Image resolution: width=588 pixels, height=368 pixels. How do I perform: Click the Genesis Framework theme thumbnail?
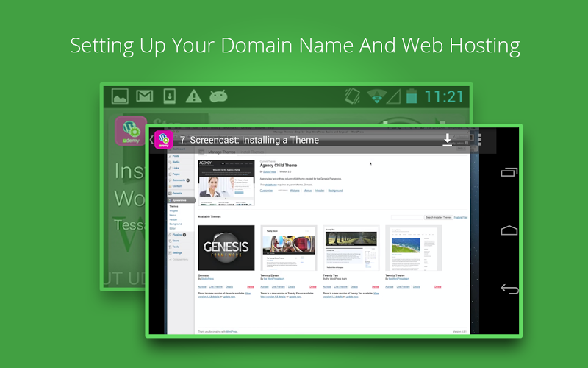pyautogui.click(x=226, y=247)
